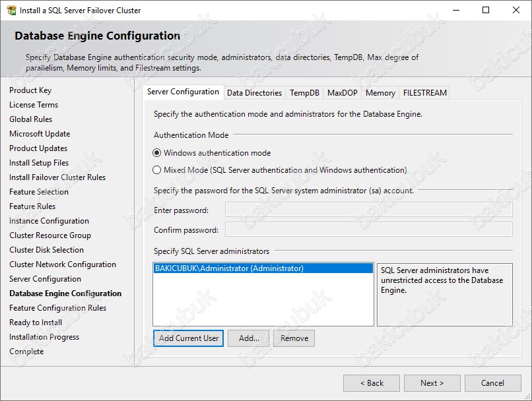Maximize the setup window
532x401 pixels.
[486, 10]
